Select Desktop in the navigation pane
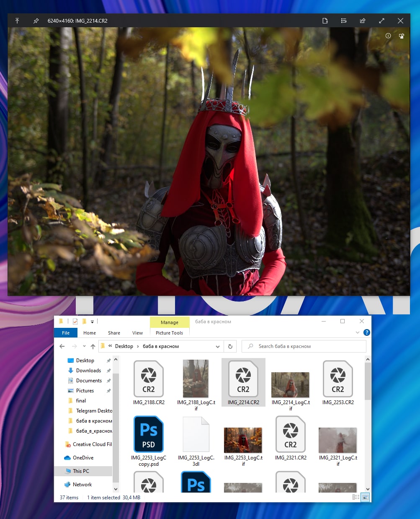The width and height of the screenshot is (420, 519). pos(85,361)
